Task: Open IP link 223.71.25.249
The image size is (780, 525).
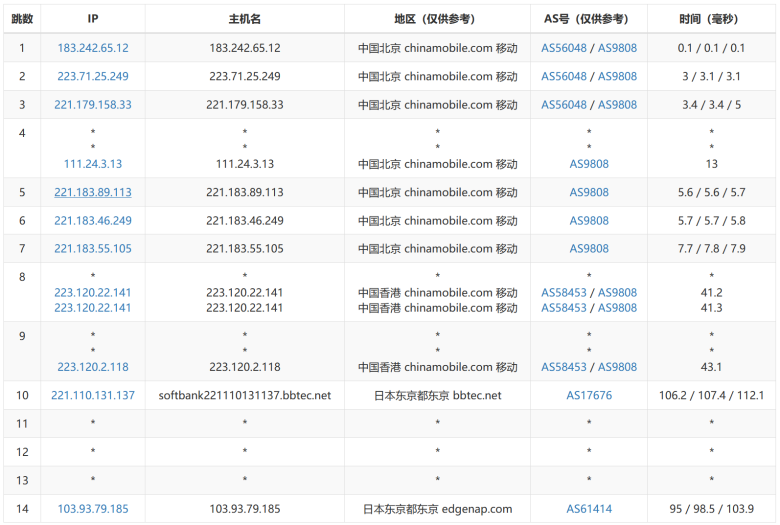Action: pos(93,76)
